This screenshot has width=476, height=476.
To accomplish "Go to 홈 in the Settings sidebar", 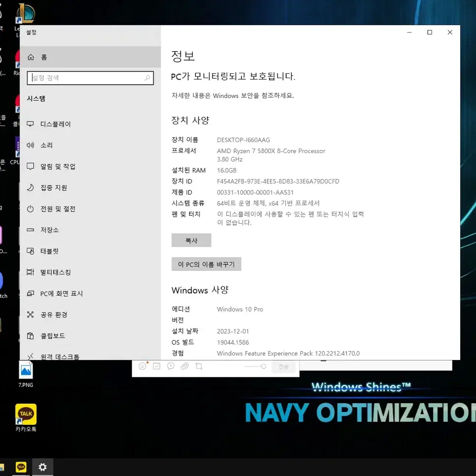I will coord(90,57).
